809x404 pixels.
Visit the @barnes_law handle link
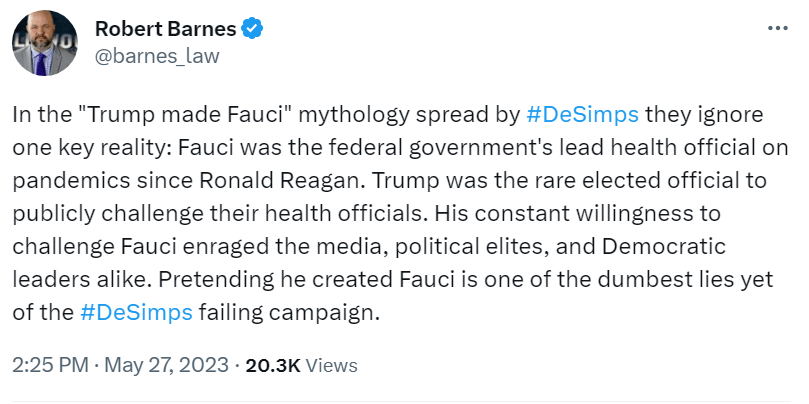tap(156, 55)
